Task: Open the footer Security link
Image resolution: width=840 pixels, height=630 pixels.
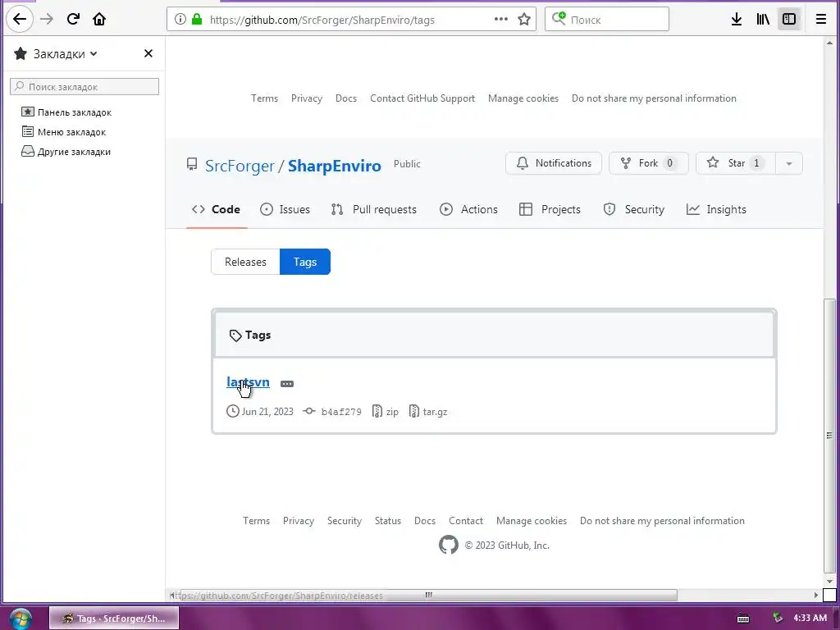Action: (345, 521)
